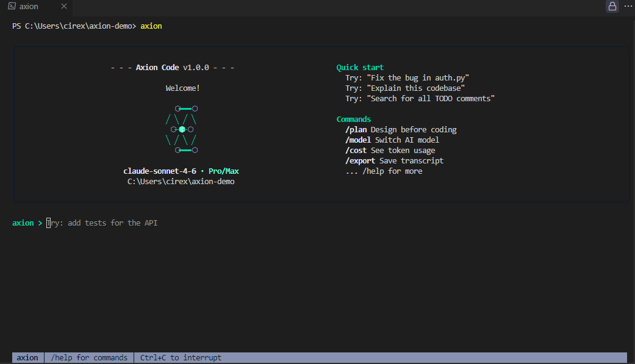Click 'Explain this codebase' suggestion

405,88
